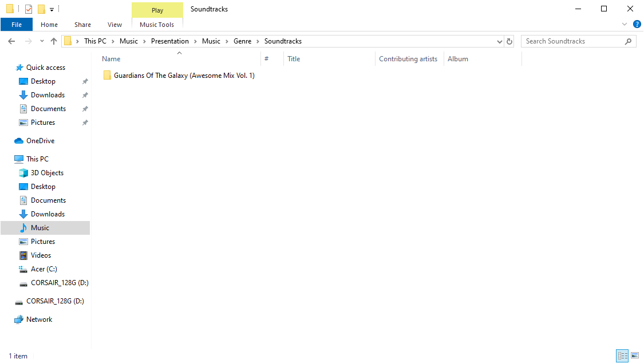The width and height of the screenshot is (644, 363).
Task: Open CORSAIR_128G (D:) under This PC
Action: point(60,283)
